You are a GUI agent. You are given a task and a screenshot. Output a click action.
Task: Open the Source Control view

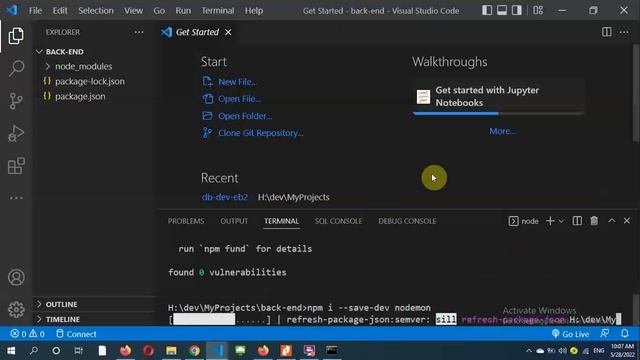click(x=16, y=101)
